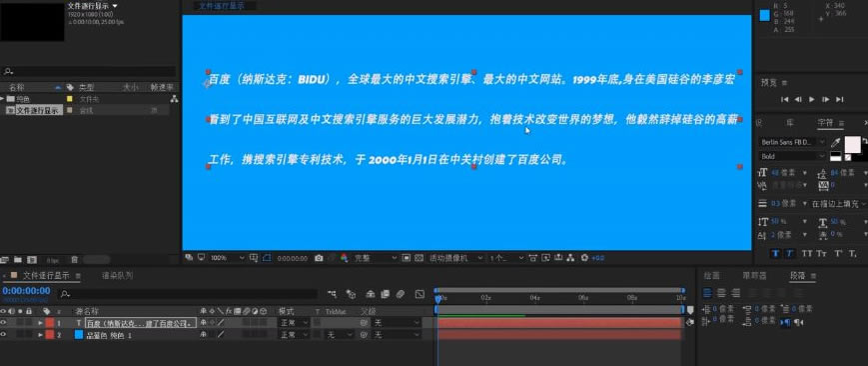Viewport: 868px width, 366px height.
Task: Open the Bold font style dropdown
Action: click(x=792, y=156)
